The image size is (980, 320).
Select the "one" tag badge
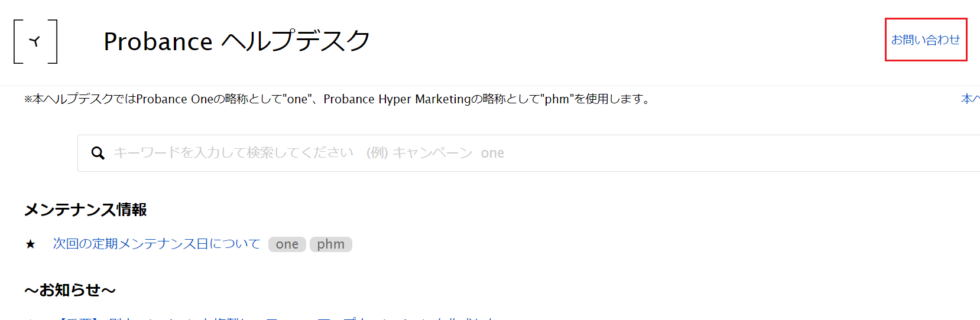(287, 244)
